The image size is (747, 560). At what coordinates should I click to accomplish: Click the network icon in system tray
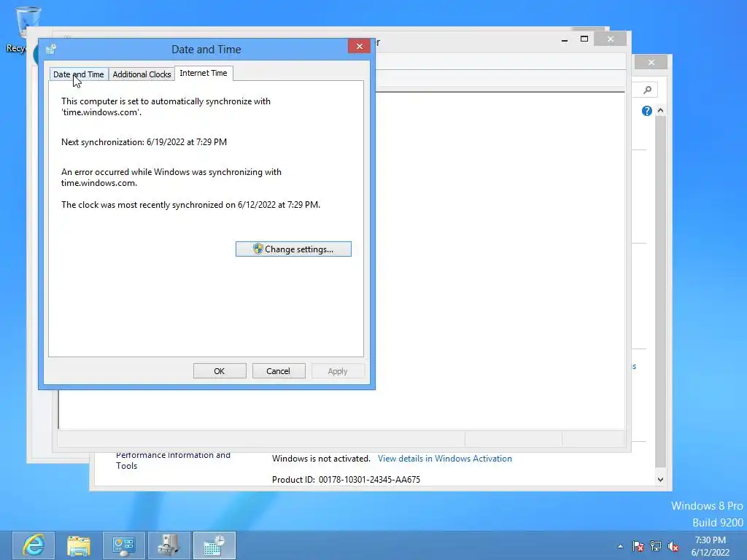click(656, 546)
